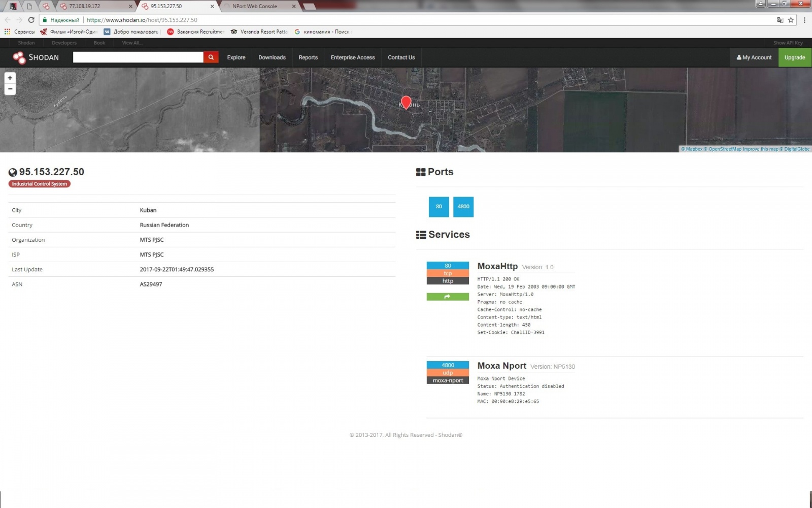Open the Enterprise Access page

click(x=353, y=57)
